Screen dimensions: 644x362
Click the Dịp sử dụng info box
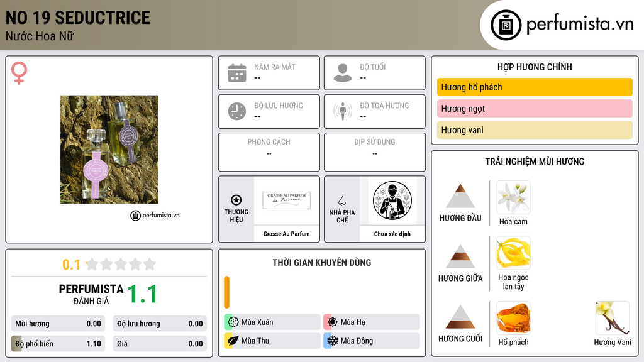tap(375, 152)
